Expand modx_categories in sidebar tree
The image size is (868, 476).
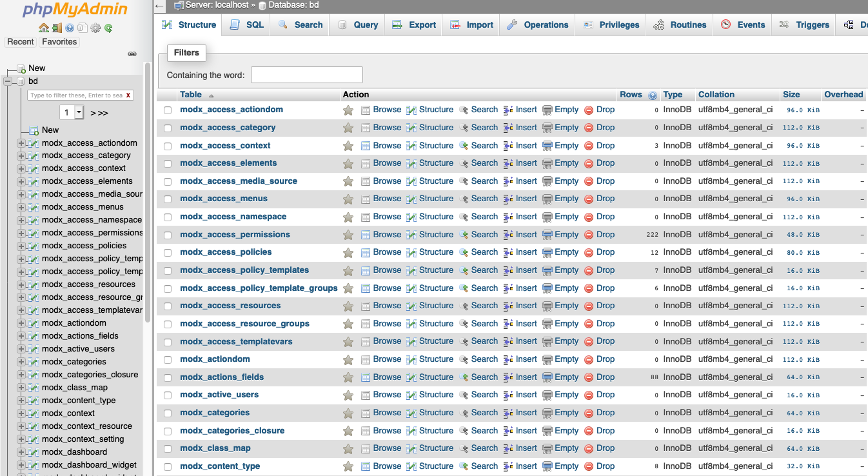[x=21, y=362]
